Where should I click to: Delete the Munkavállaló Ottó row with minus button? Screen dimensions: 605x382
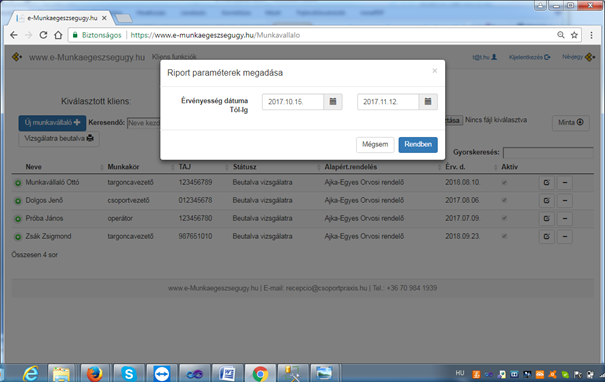click(x=565, y=183)
